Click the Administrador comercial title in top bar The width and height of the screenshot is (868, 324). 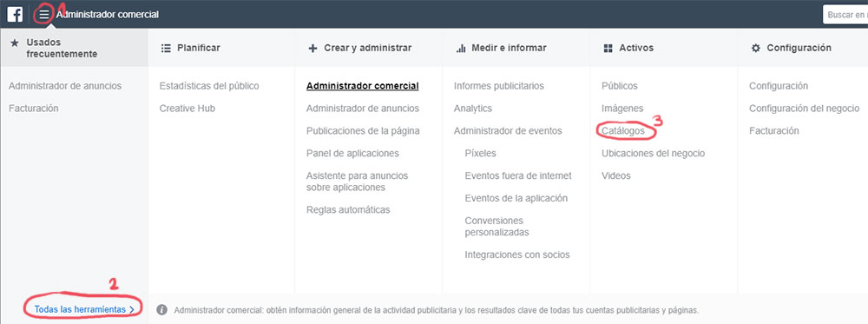pyautogui.click(x=108, y=15)
